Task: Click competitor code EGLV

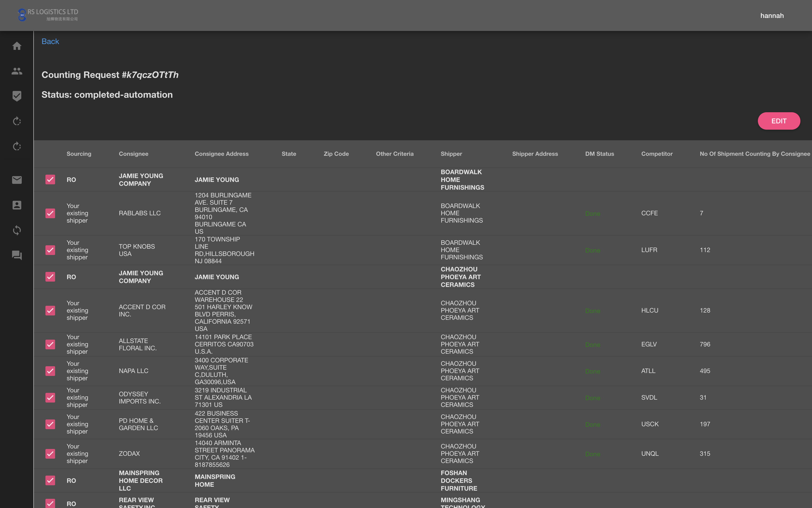Action: [649, 344]
